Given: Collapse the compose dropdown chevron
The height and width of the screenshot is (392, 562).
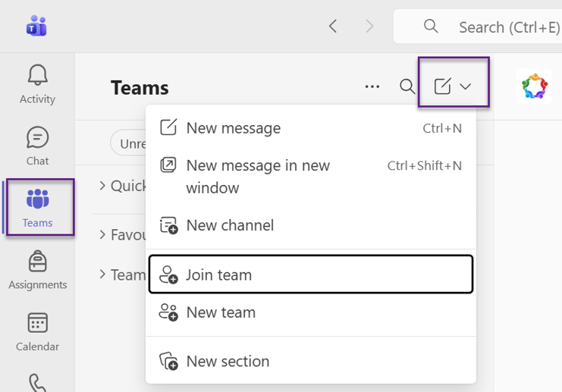Looking at the screenshot, I should click(x=465, y=86).
